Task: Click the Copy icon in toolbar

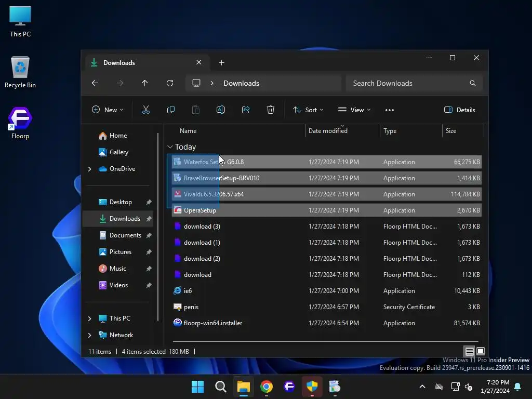Action: tap(170, 110)
